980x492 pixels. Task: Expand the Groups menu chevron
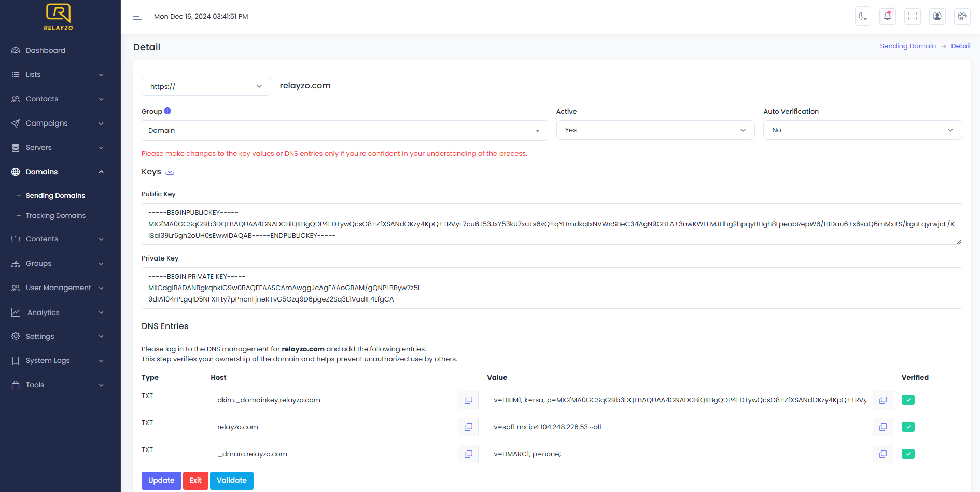point(101,264)
